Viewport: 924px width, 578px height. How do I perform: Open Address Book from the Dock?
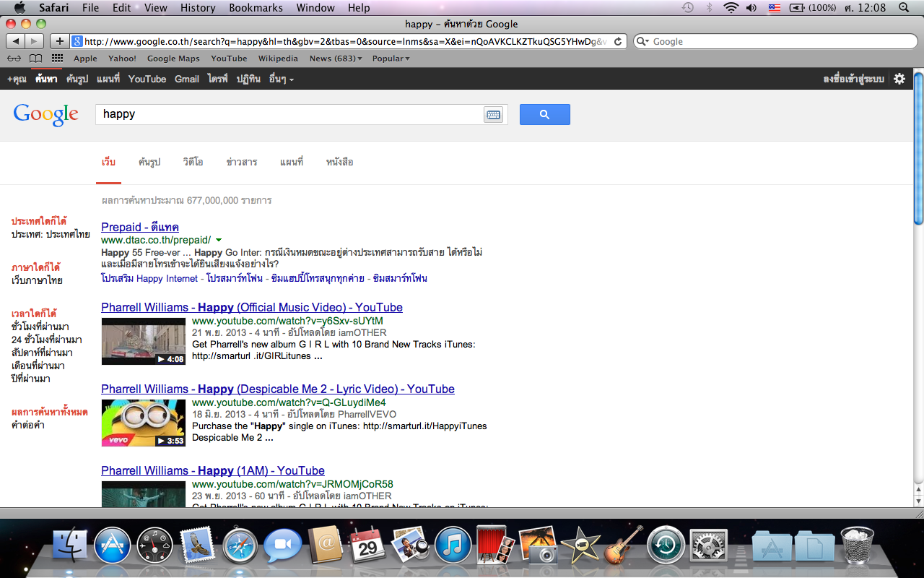click(x=326, y=545)
